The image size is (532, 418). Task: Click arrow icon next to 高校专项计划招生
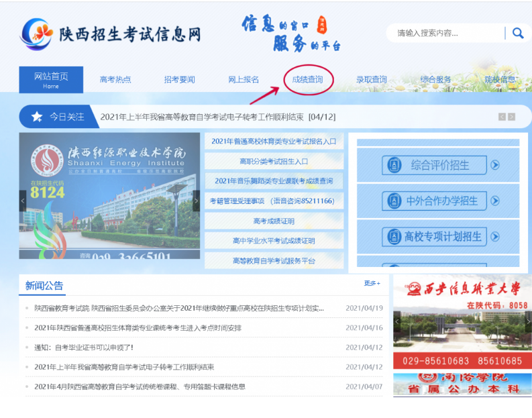click(495, 236)
